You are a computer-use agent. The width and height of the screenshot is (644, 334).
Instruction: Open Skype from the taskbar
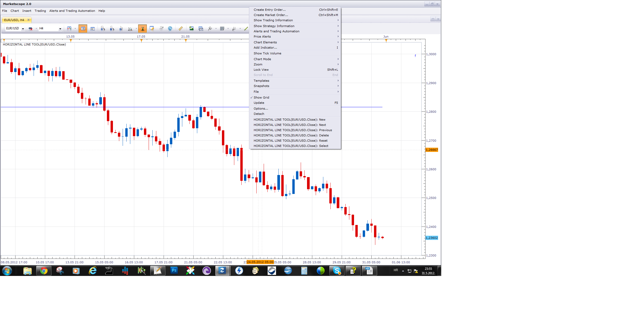(x=337, y=271)
